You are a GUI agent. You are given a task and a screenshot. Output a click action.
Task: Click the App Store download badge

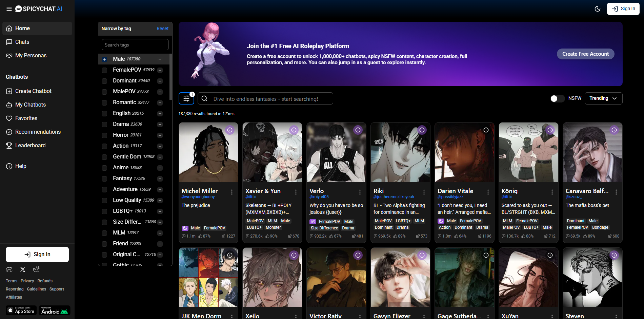coord(21,311)
